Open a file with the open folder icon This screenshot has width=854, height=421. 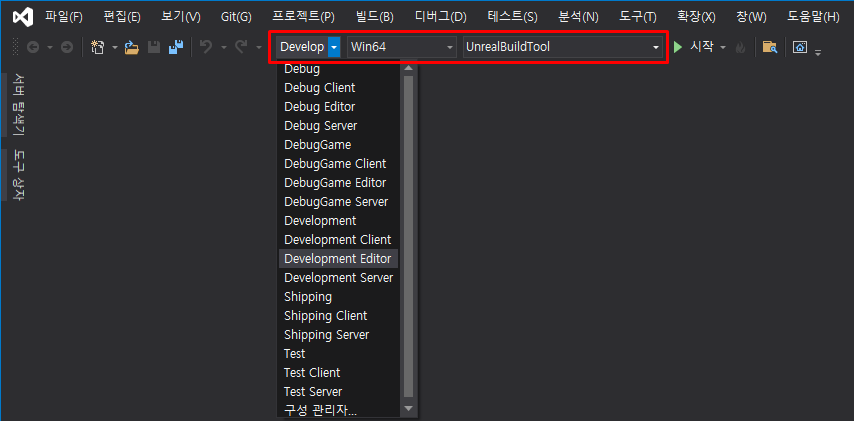click(x=132, y=48)
